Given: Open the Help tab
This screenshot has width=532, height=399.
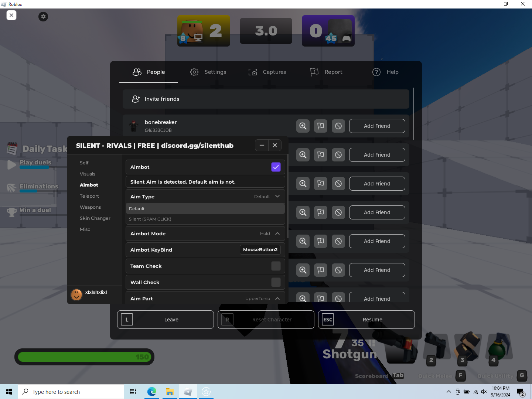Looking at the screenshot, I should (x=385, y=72).
